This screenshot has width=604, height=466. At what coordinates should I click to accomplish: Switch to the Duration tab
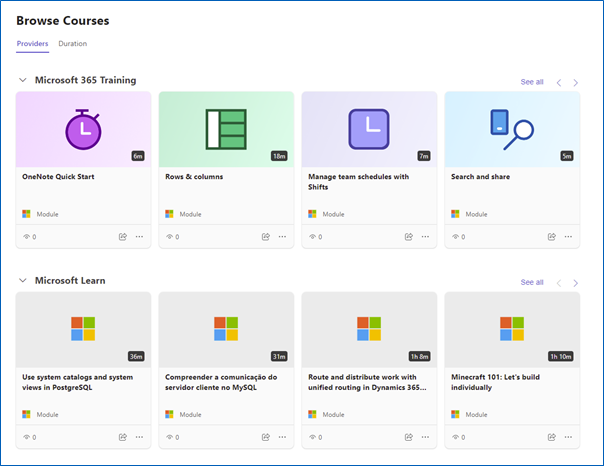tap(72, 44)
